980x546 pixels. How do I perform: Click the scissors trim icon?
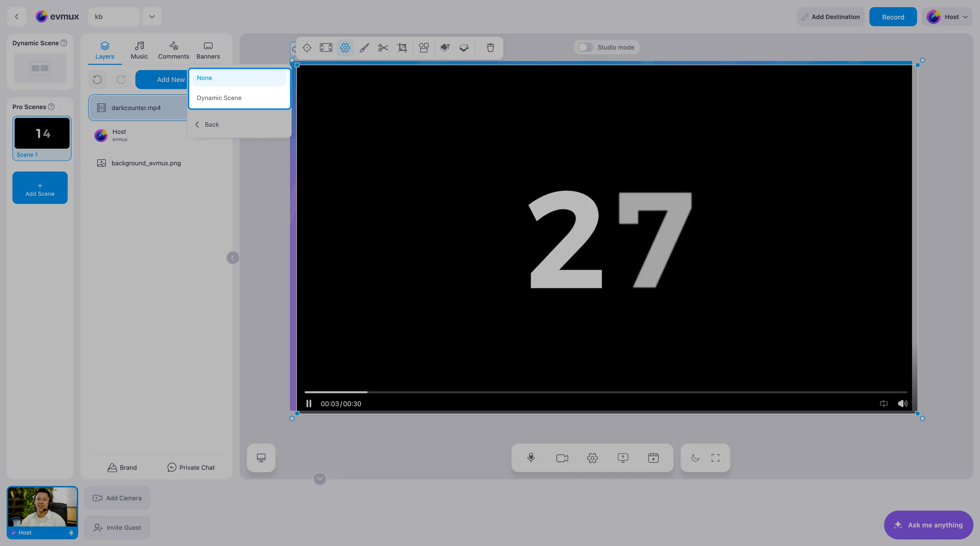pyautogui.click(x=383, y=48)
